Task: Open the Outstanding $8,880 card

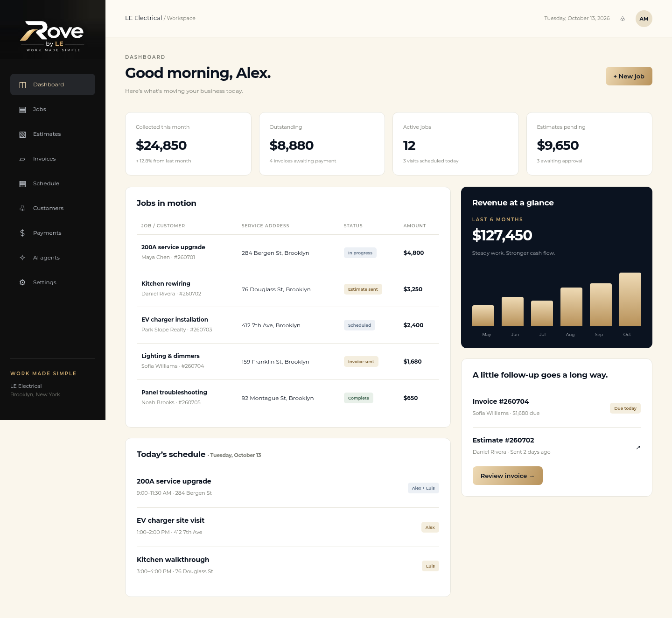Action: 322,144
